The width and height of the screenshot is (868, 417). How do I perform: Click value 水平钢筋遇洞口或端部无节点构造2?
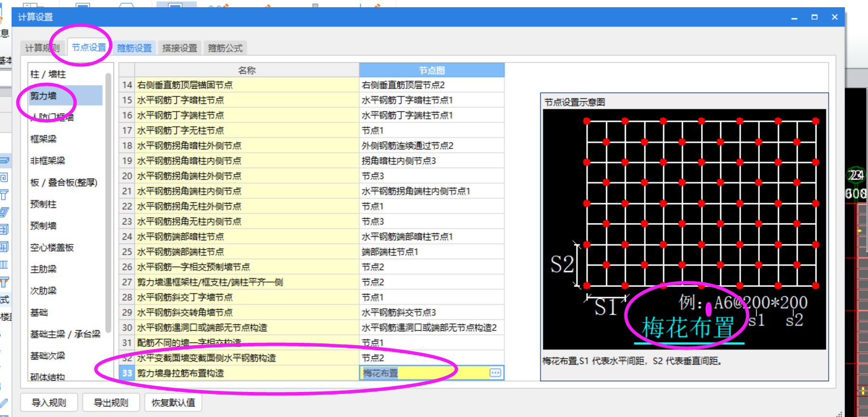tap(432, 327)
